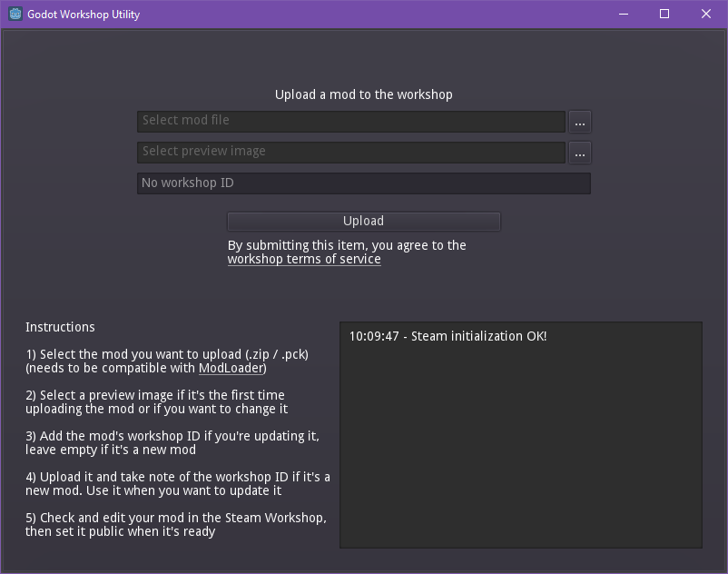Click the Select mod file field
Screen dimensions: 728x574
pyautogui.click(x=351, y=121)
